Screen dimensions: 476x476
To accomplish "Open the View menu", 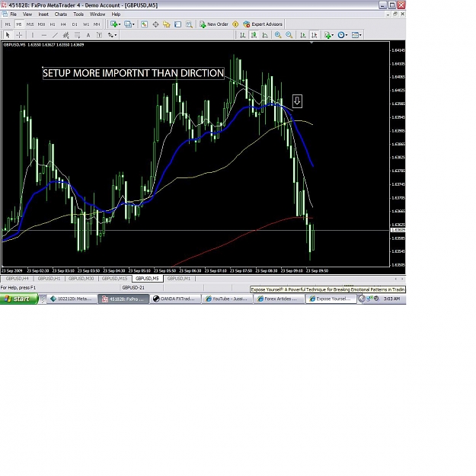I will click(27, 14).
